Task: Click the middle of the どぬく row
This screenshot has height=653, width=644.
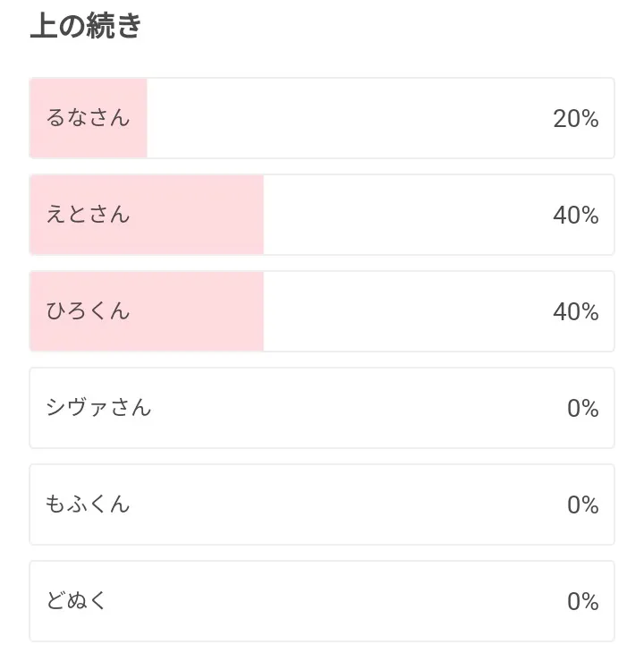Action: coord(322,601)
